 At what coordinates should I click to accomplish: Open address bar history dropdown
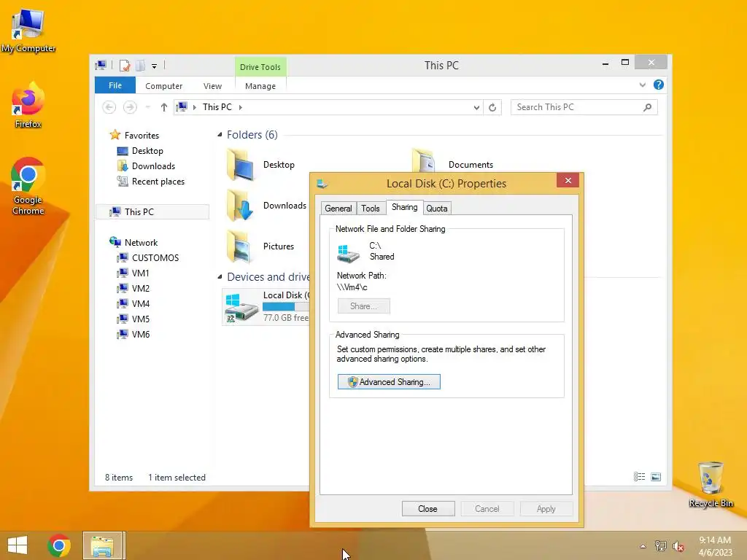pyautogui.click(x=476, y=108)
